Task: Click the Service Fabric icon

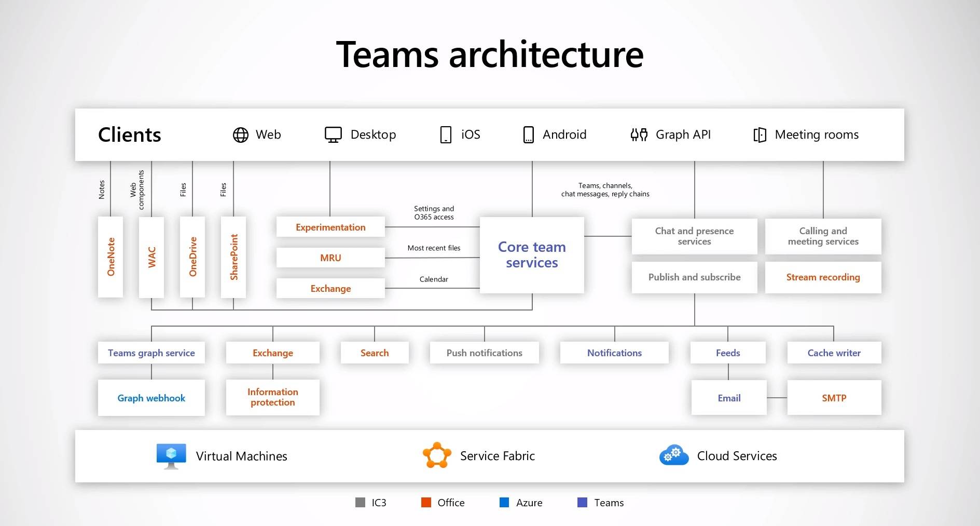Action: tap(437, 455)
